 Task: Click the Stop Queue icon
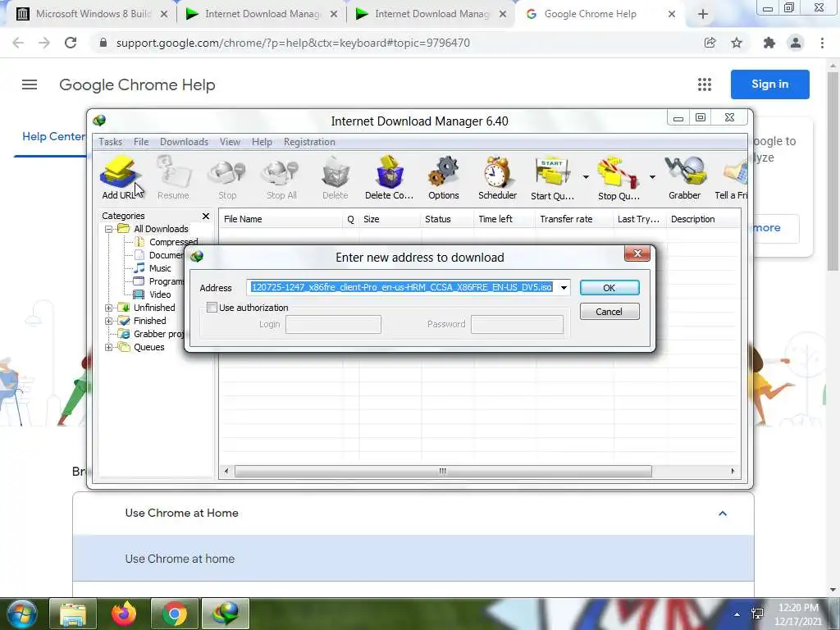tap(619, 178)
